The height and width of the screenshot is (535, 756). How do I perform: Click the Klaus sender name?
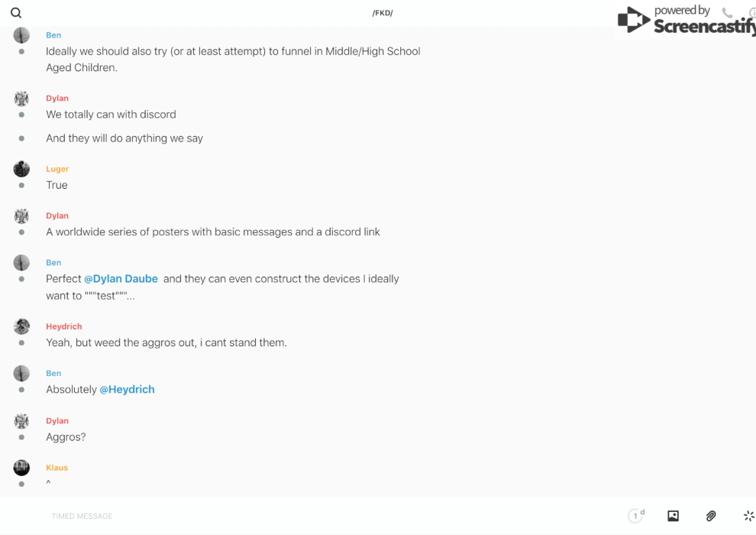click(x=57, y=468)
